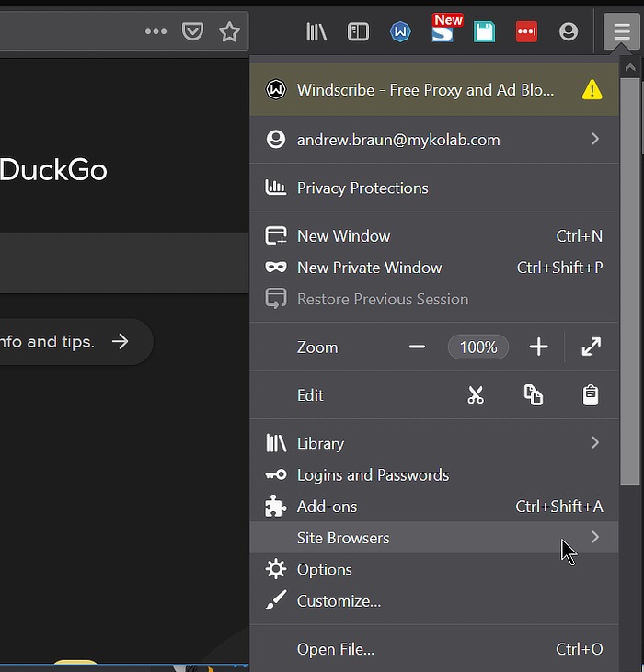
Task: Open Windscribe extension in toolbar
Action: [x=400, y=31]
